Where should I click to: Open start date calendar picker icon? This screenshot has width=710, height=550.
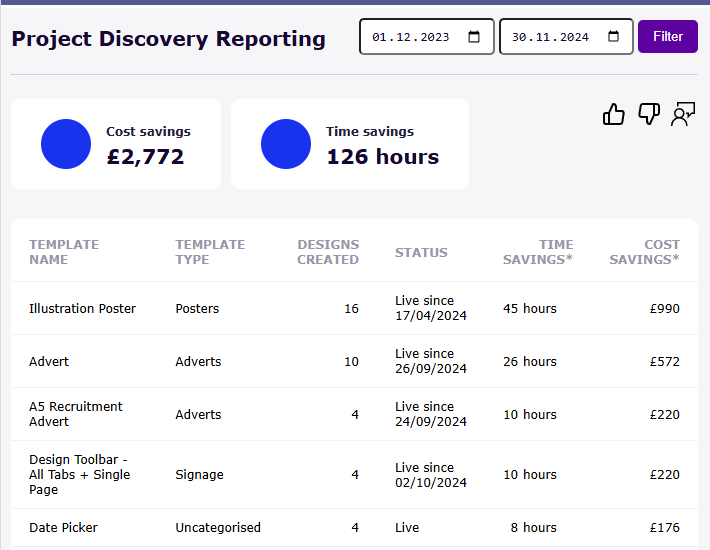pyautogui.click(x=474, y=37)
